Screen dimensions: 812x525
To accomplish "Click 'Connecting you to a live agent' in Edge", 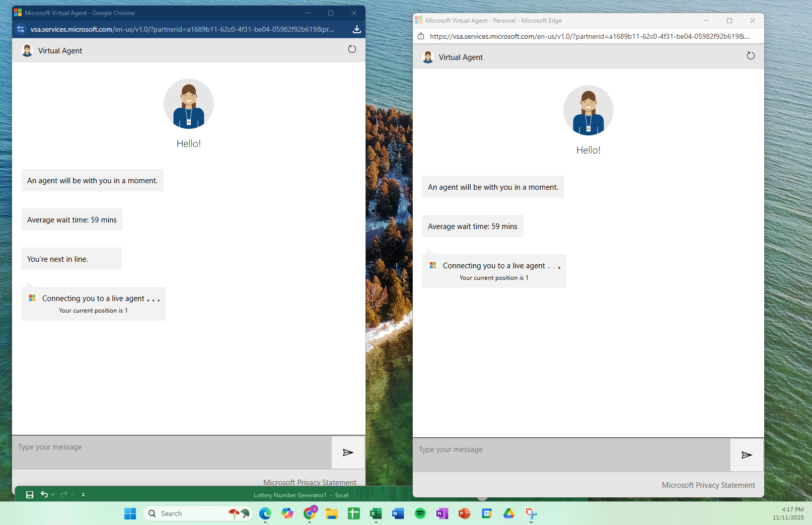I will (494, 266).
